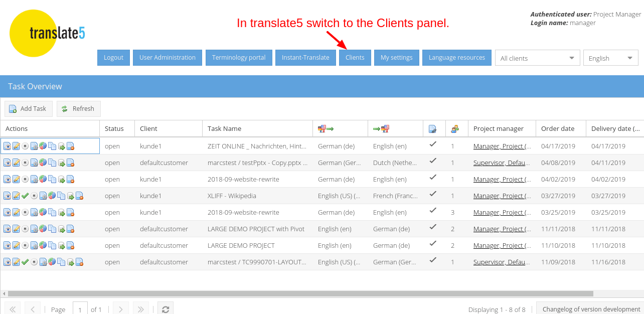Screen dimensions: 644x314
Task: Switch to the Clients panel
Action: [x=355, y=58]
